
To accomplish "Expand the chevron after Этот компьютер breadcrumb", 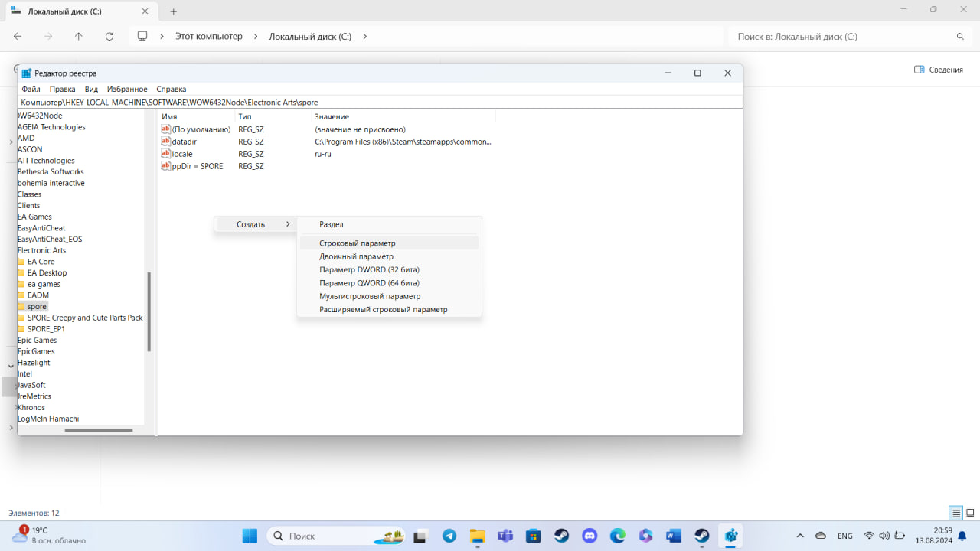I will pyautogui.click(x=256, y=36).
